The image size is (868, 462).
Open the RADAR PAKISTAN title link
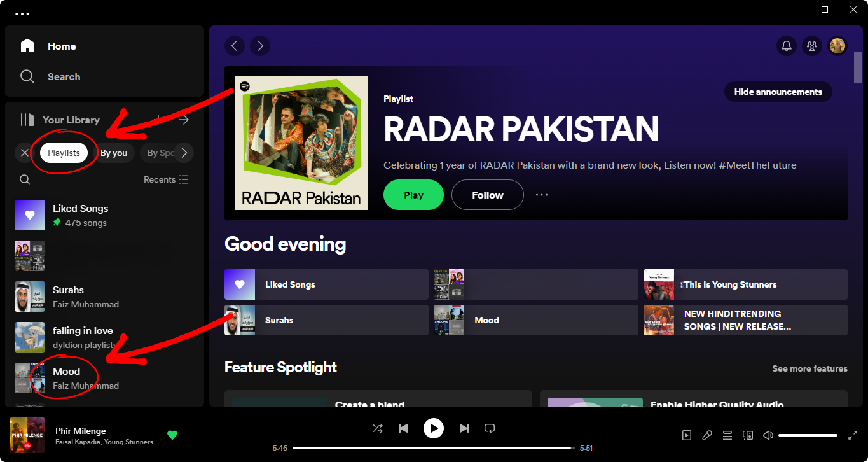coord(521,129)
